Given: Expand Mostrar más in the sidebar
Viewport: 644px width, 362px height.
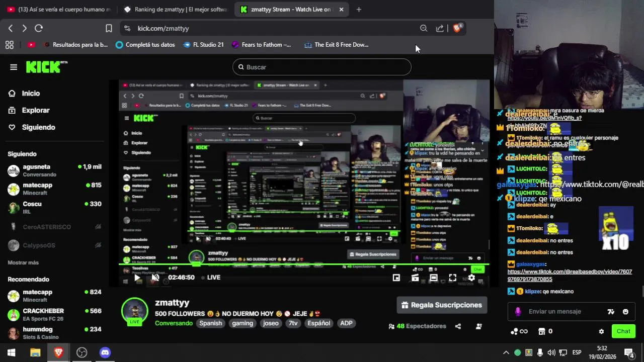Looking at the screenshot, I should pos(23,262).
